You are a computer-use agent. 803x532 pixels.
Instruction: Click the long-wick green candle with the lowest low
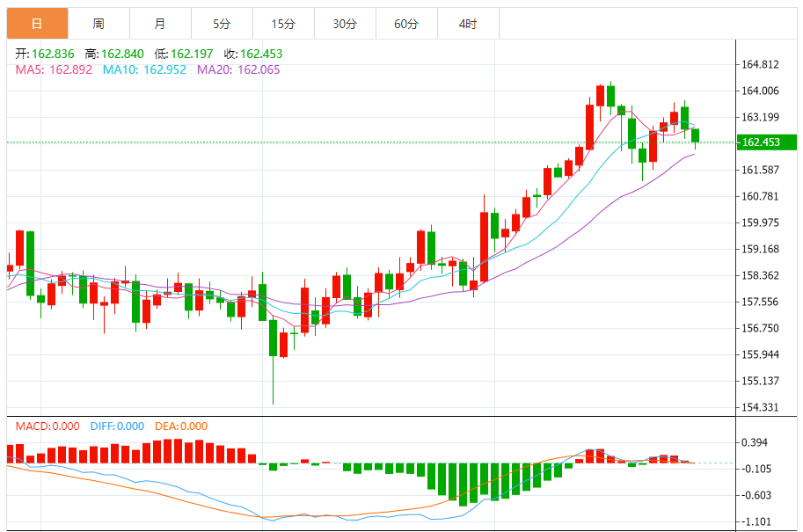[273, 361]
